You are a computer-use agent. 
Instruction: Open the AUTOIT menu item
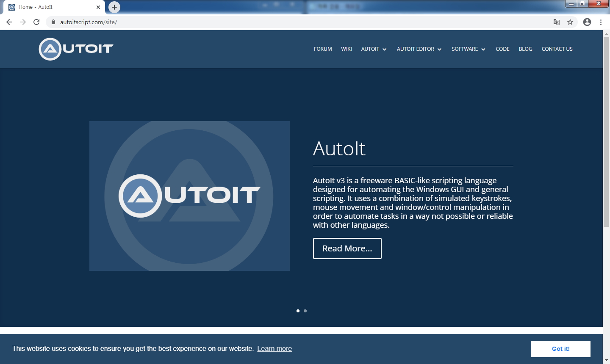(370, 49)
